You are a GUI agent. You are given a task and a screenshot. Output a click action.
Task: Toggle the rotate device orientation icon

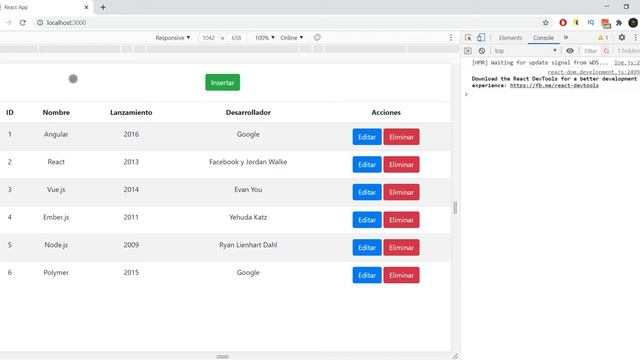(317, 38)
